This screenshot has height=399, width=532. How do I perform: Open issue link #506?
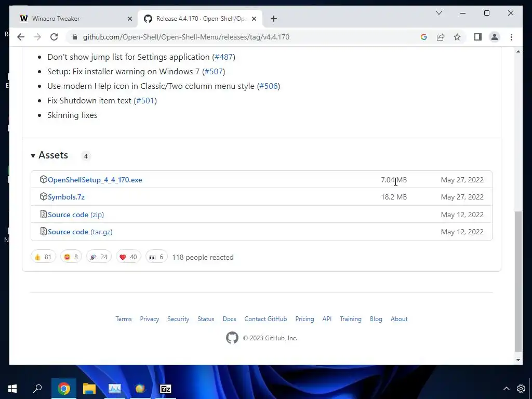click(269, 86)
